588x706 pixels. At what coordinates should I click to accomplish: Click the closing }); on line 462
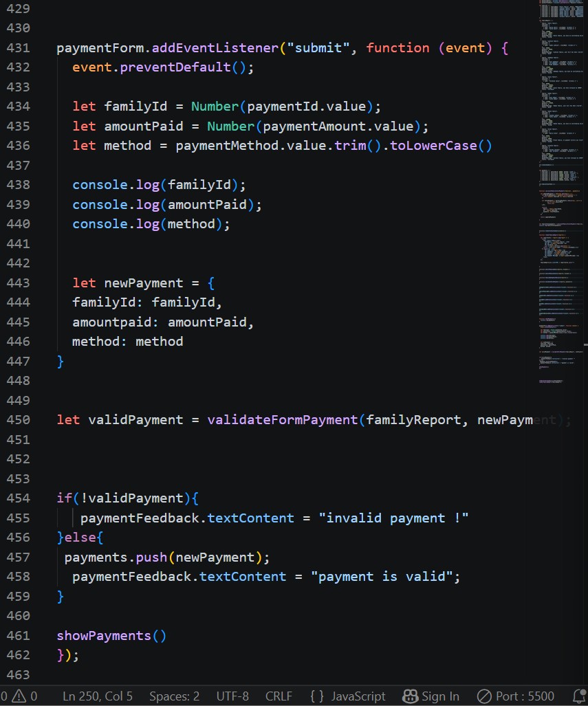click(x=67, y=654)
